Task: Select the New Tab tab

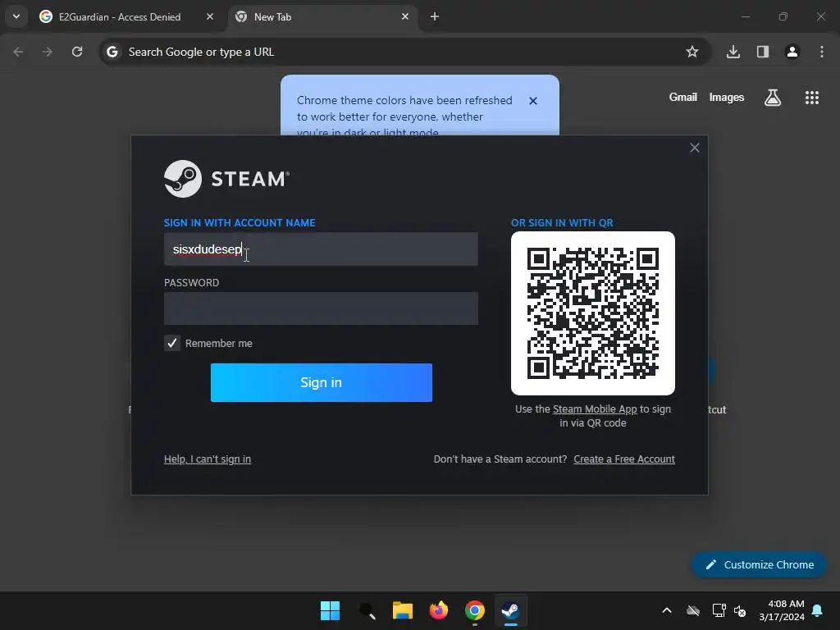Action: click(x=323, y=16)
